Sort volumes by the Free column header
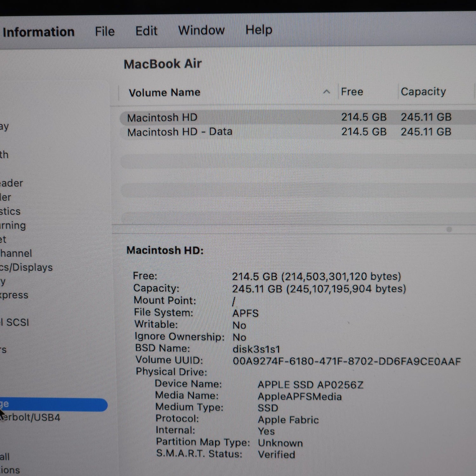The height and width of the screenshot is (476, 476). [x=352, y=92]
